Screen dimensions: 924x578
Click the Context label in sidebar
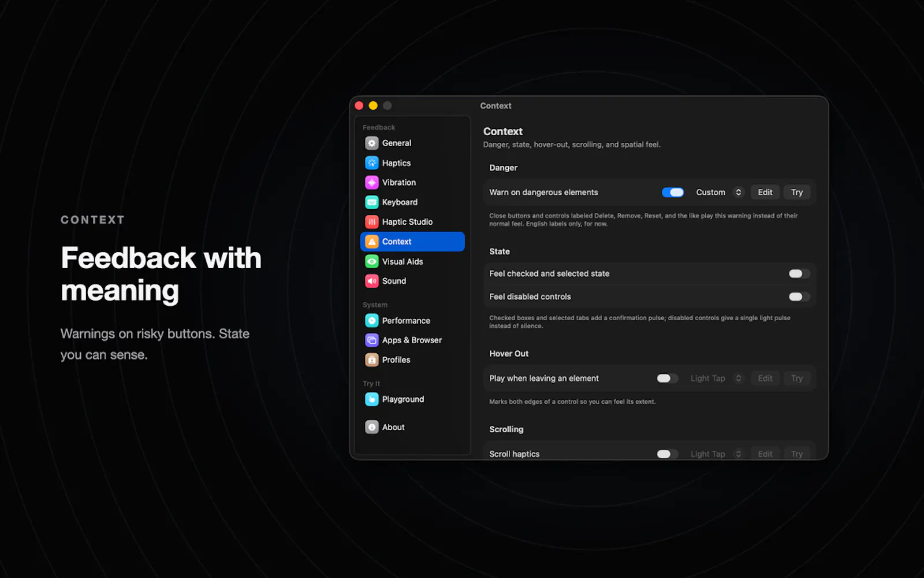pos(397,242)
